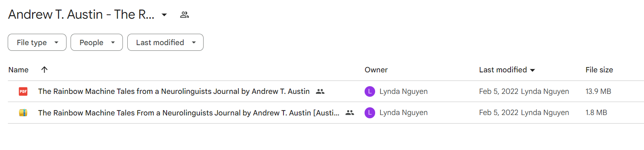Click the shared people icon beside folder title

[185, 15]
